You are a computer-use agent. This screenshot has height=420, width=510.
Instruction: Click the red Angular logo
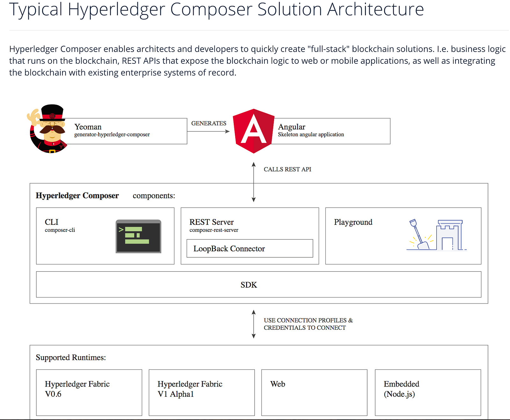(253, 131)
